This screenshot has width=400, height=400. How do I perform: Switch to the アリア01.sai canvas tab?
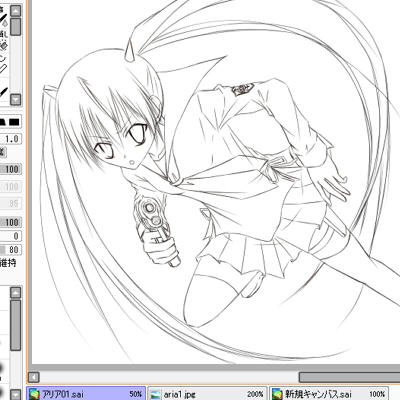pos(86,394)
